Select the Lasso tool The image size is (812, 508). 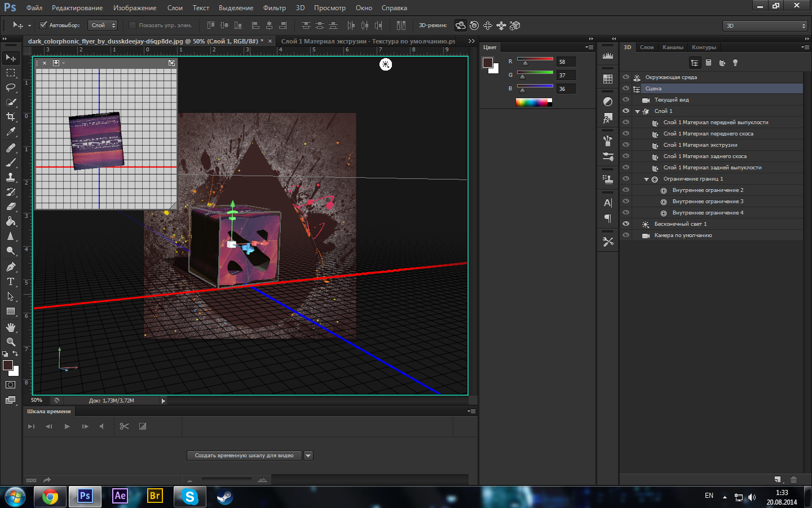[11, 87]
